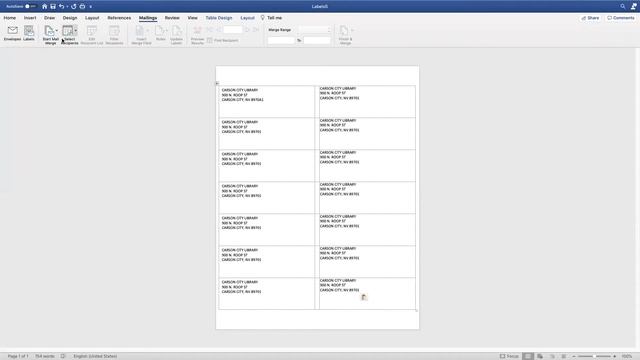
Task: Click zoom out minus button
Action: [574, 356]
